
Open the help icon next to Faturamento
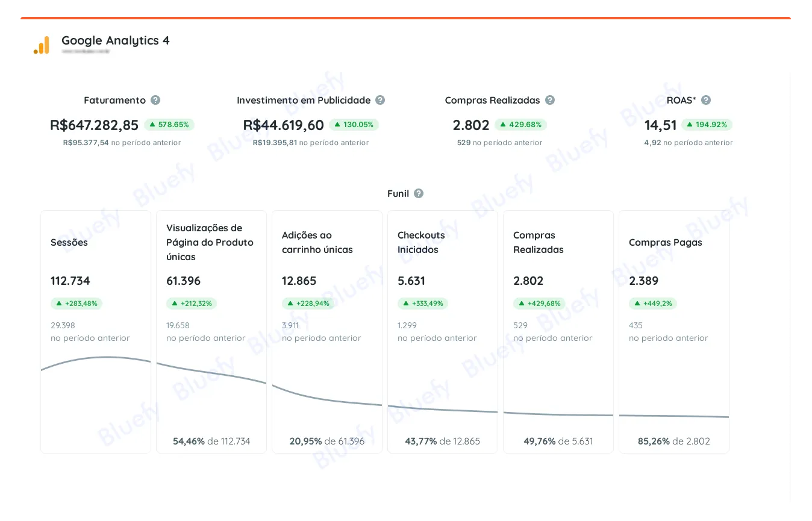tap(155, 100)
